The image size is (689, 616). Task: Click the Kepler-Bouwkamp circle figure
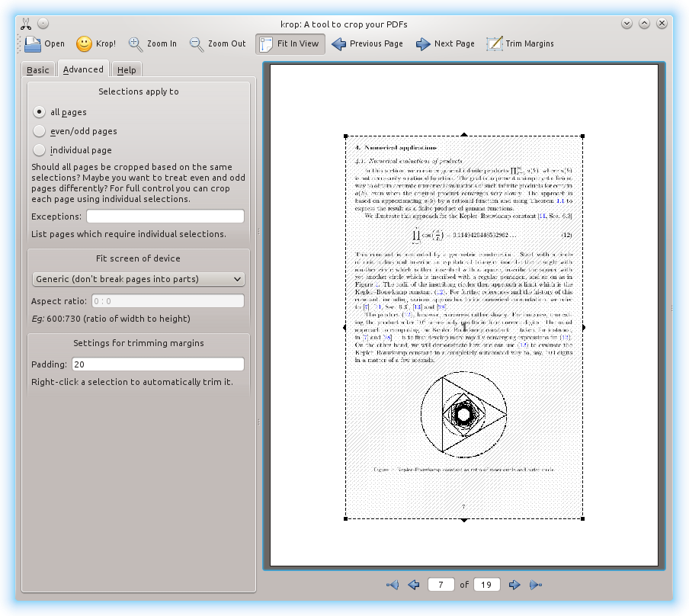[x=463, y=414]
